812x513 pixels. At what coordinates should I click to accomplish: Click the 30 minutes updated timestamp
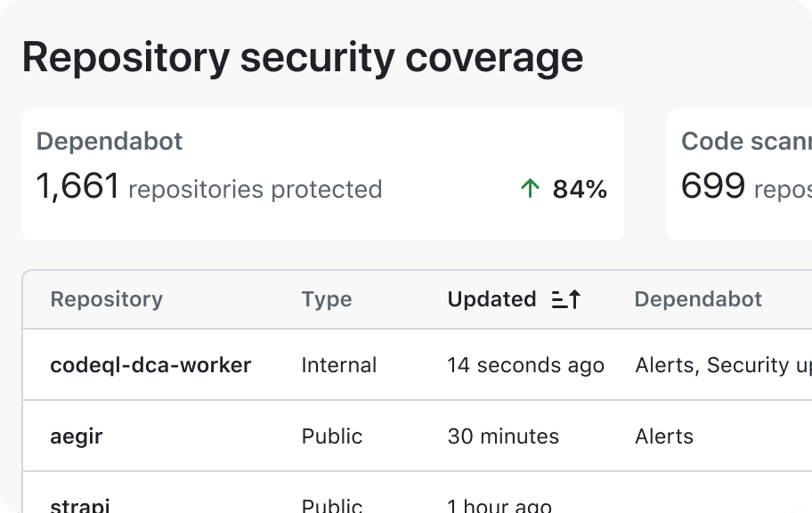pyautogui.click(x=503, y=436)
